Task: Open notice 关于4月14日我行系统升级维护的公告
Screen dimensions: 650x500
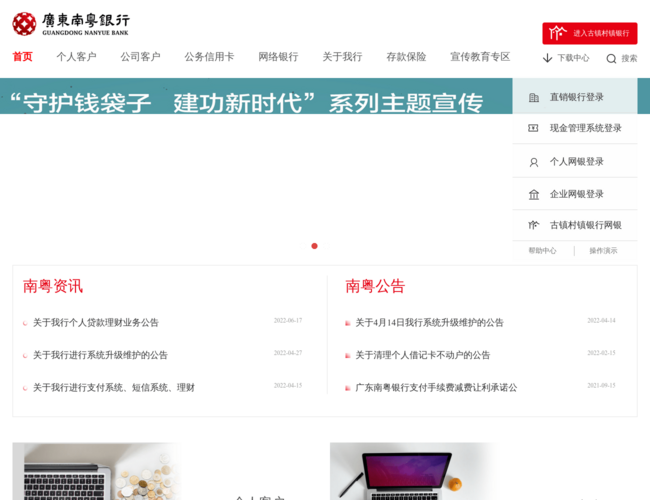Action: (429, 323)
